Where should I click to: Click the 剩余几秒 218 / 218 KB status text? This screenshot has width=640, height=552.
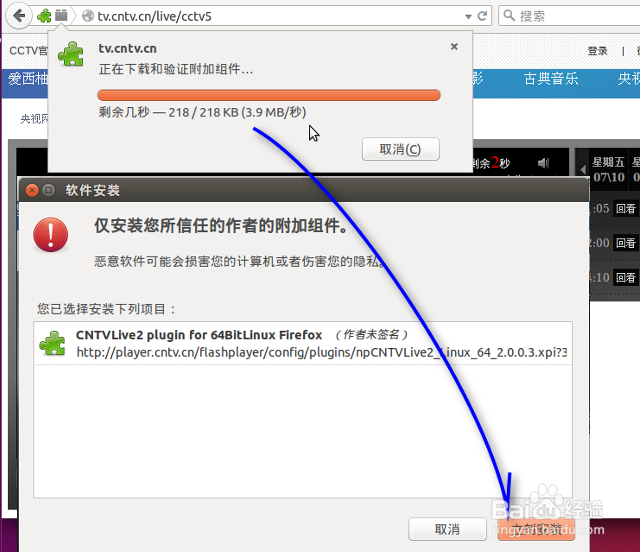(x=202, y=112)
